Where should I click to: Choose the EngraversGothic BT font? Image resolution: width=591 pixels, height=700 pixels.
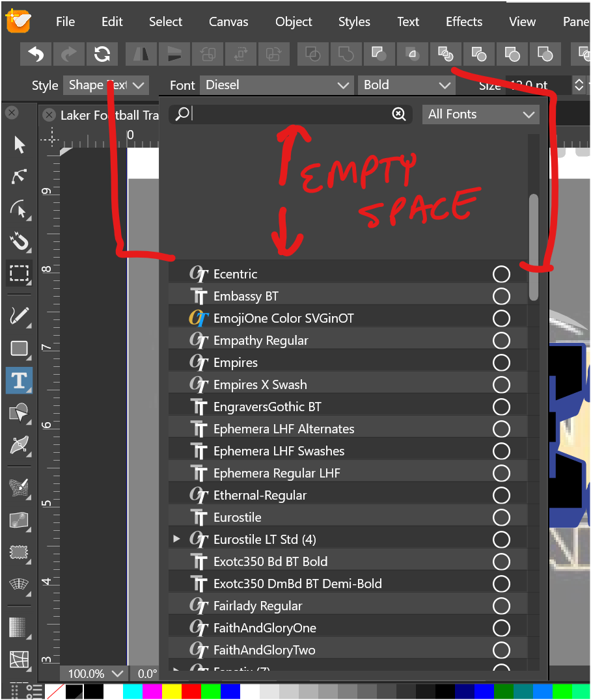coord(267,407)
